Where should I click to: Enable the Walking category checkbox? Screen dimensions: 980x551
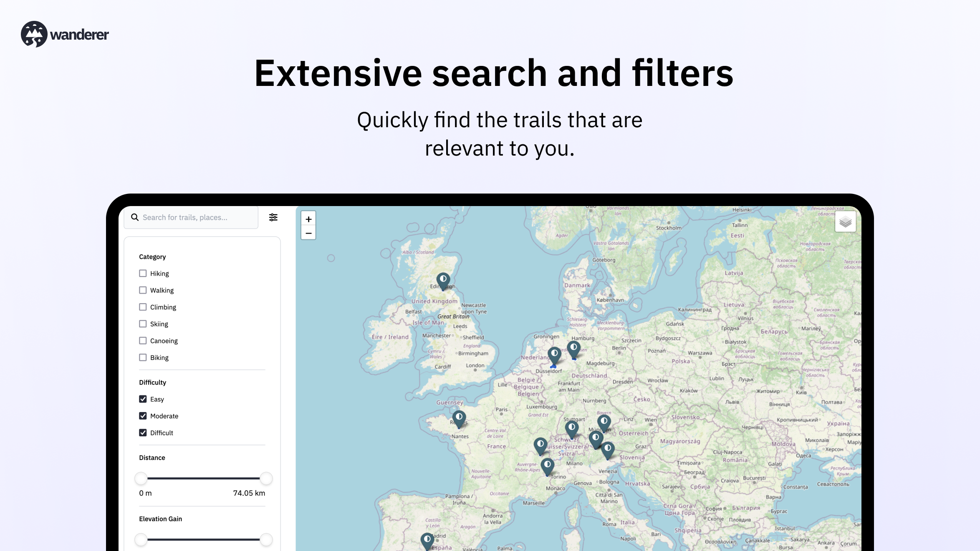pos(143,290)
